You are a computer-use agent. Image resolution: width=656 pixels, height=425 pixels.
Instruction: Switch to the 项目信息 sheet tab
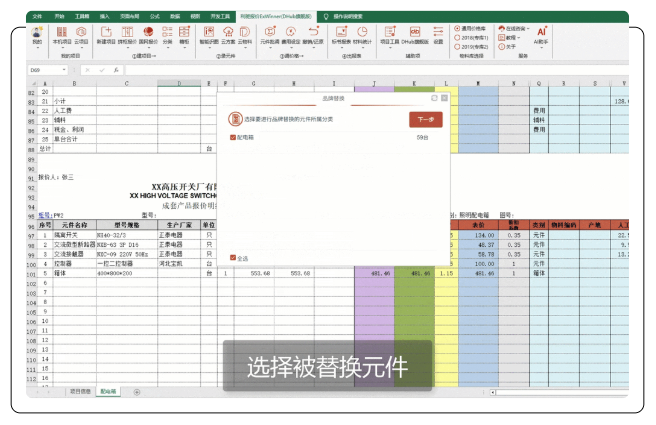click(80, 392)
